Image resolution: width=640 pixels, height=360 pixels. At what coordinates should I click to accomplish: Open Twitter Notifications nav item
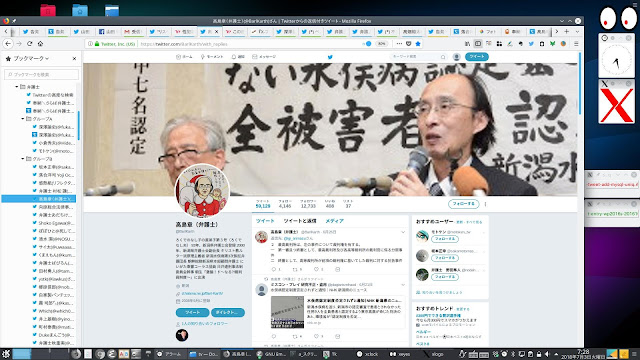(238, 57)
